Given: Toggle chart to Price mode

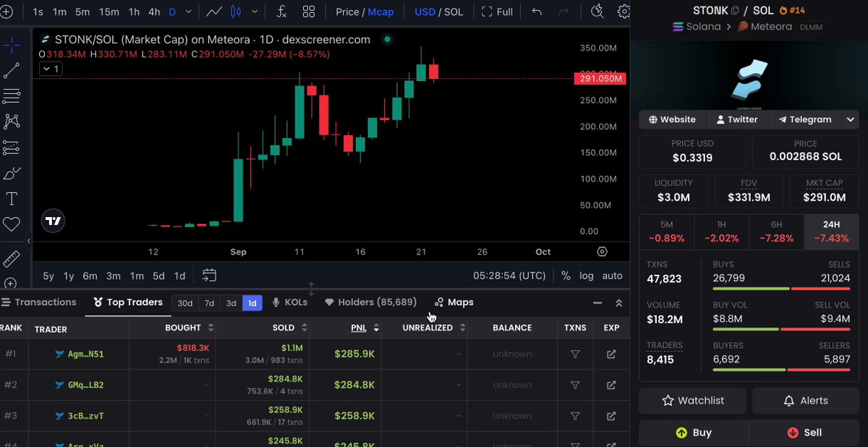Looking at the screenshot, I should click(x=348, y=12).
